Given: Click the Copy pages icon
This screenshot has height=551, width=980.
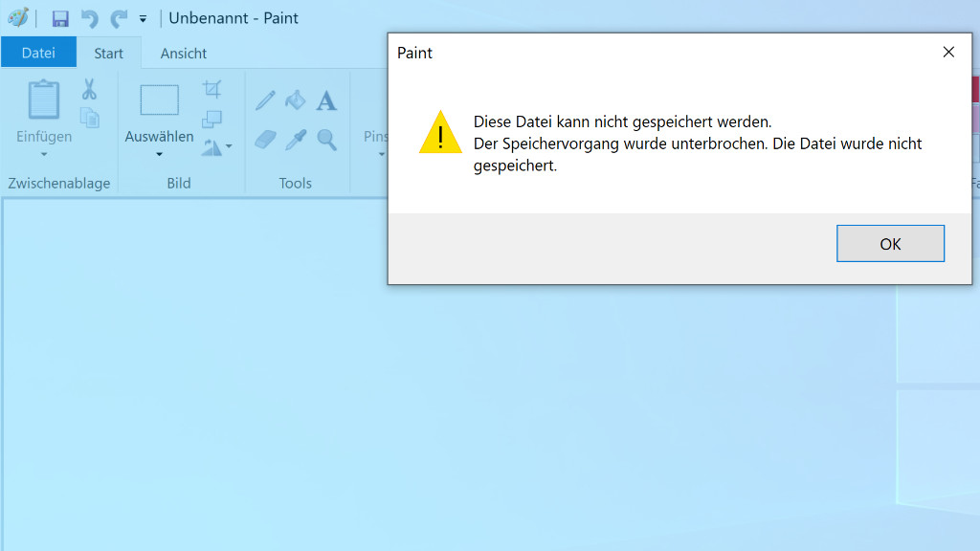Looking at the screenshot, I should (89, 118).
